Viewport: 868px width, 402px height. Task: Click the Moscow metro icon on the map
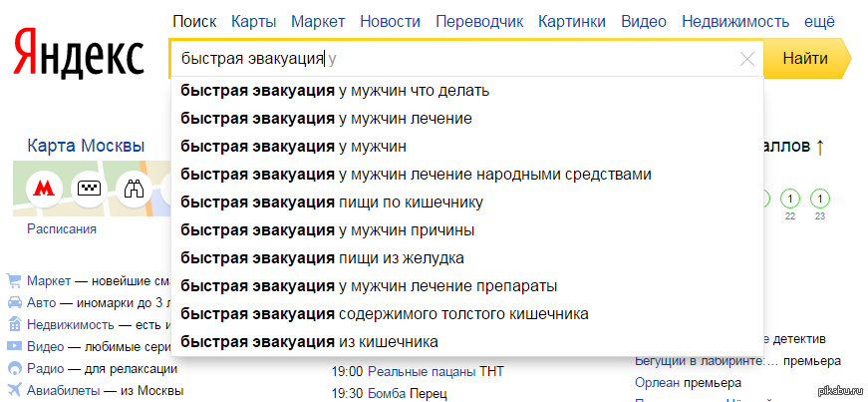43,188
